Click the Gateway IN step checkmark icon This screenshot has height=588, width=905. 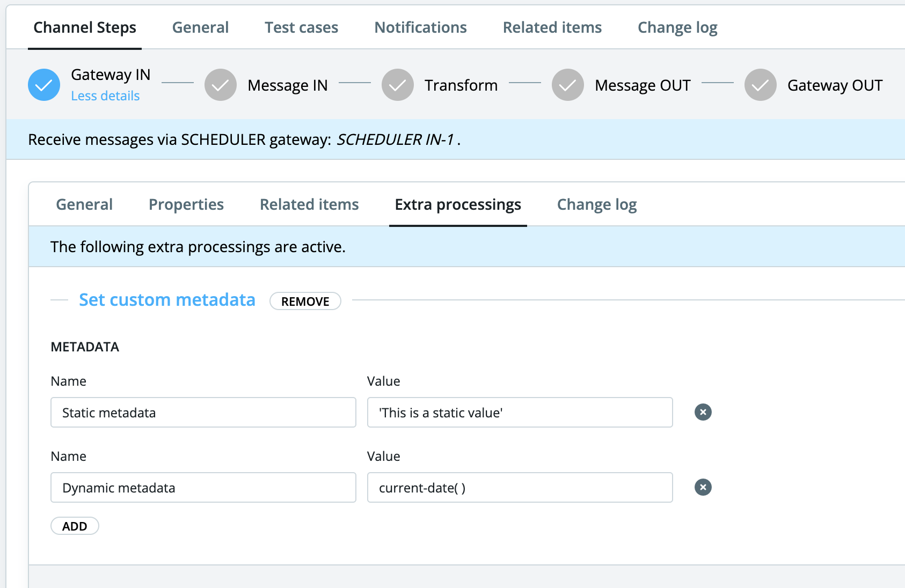tap(44, 84)
